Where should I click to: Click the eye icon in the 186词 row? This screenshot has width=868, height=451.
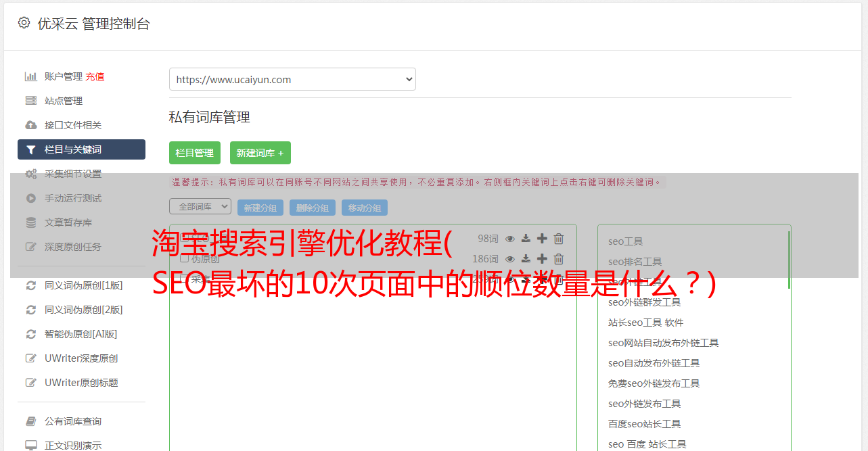point(510,259)
